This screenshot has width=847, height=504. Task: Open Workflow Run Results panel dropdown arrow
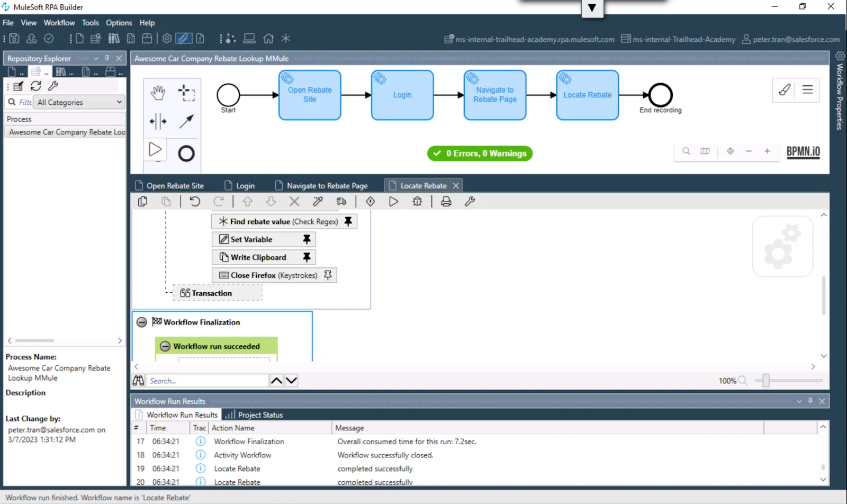click(x=799, y=401)
